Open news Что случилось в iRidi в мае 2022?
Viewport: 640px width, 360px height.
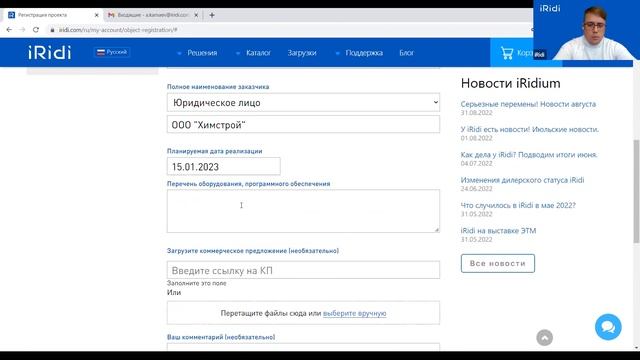518,205
